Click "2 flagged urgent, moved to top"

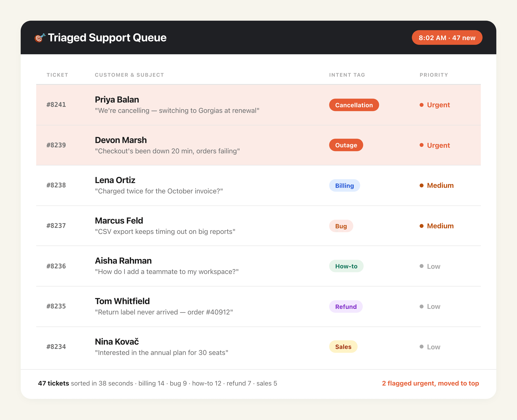pos(430,383)
